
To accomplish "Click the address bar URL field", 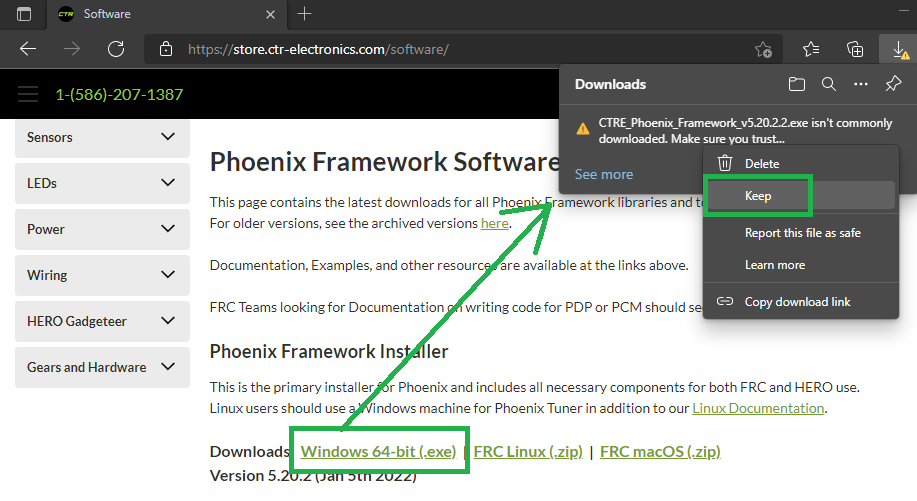I will click(x=462, y=49).
